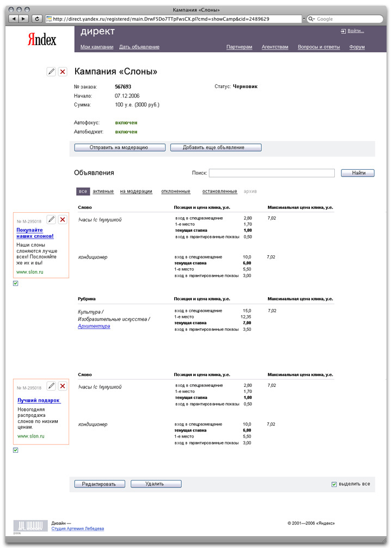Toggle checkbox under "Покупайте наших слонов!" ad
The height and width of the screenshot is (548, 392).
15,284
